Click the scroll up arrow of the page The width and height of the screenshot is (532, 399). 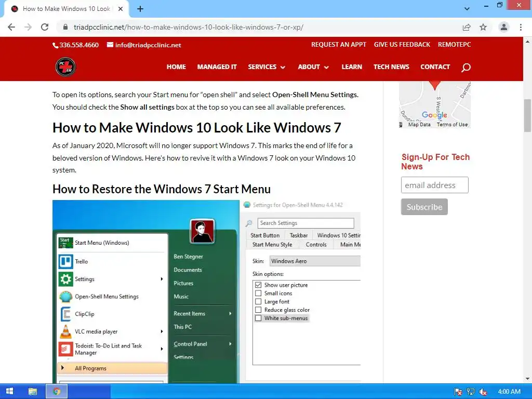pyautogui.click(x=527, y=42)
